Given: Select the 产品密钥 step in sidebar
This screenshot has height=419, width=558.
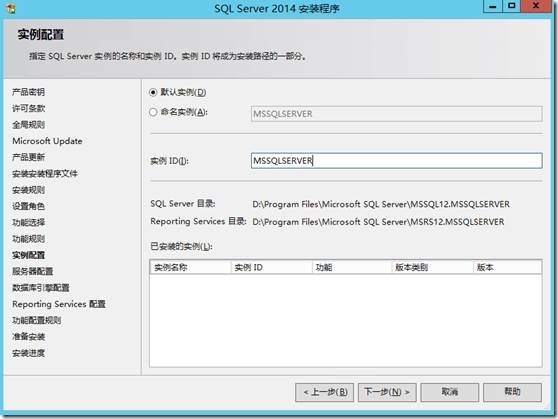Looking at the screenshot, I should point(28,92).
